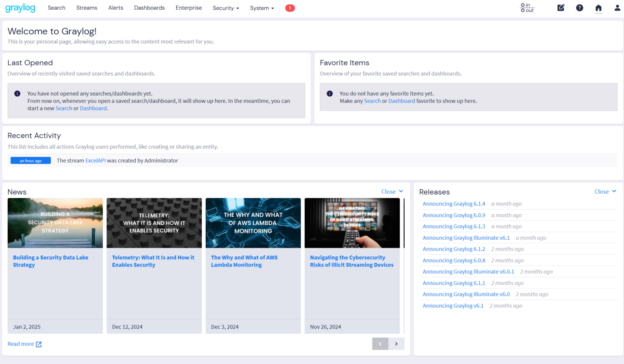Viewport: 624px width, 364px height.
Task: Click the info icon in Favorite Items panel
Action: [x=330, y=93]
